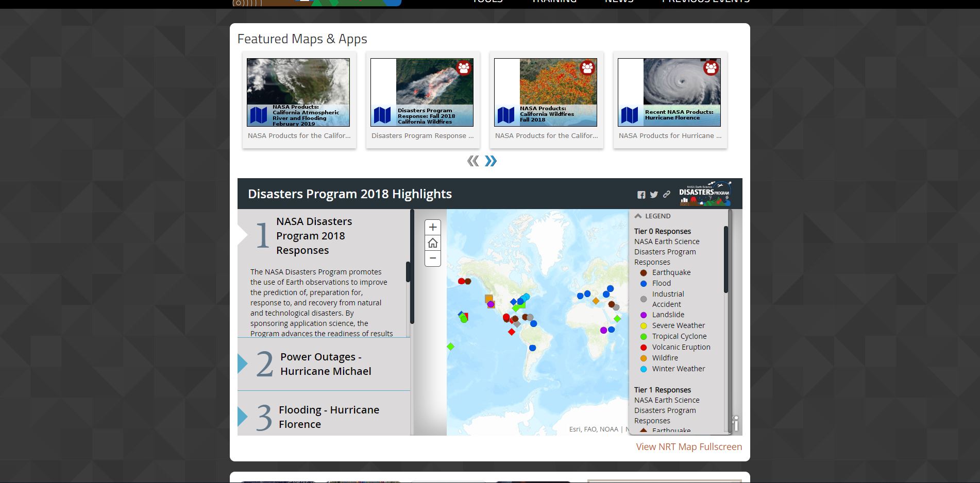The image size is (980, 483).
Task: Click 'NASA Products for Hurricane ...' caption
Action: [x=670, y=136]
